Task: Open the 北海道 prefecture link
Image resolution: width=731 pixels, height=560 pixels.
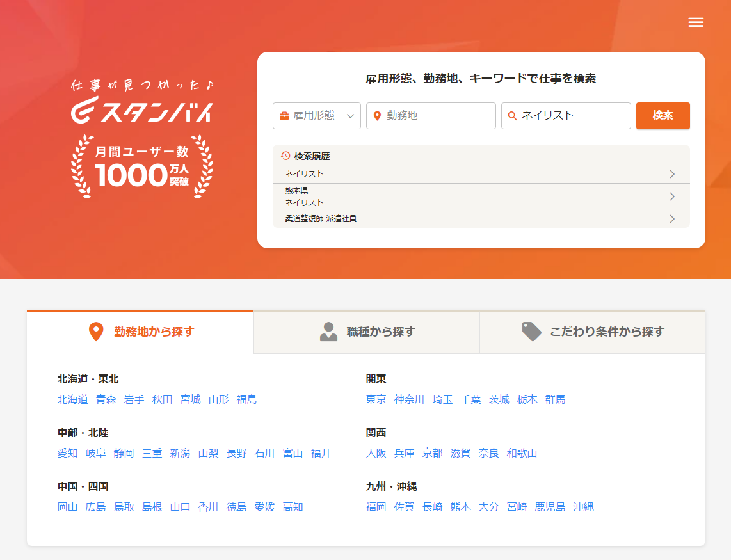Action: click(73, 399)
